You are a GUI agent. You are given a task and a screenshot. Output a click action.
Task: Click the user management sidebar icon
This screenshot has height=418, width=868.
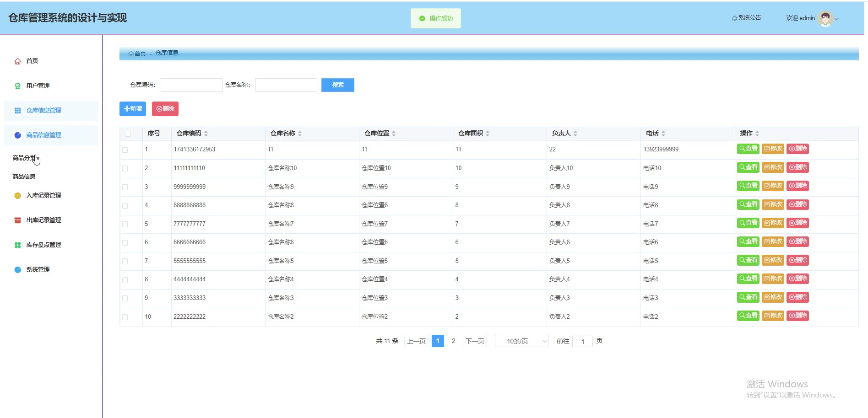coord(17,86)
